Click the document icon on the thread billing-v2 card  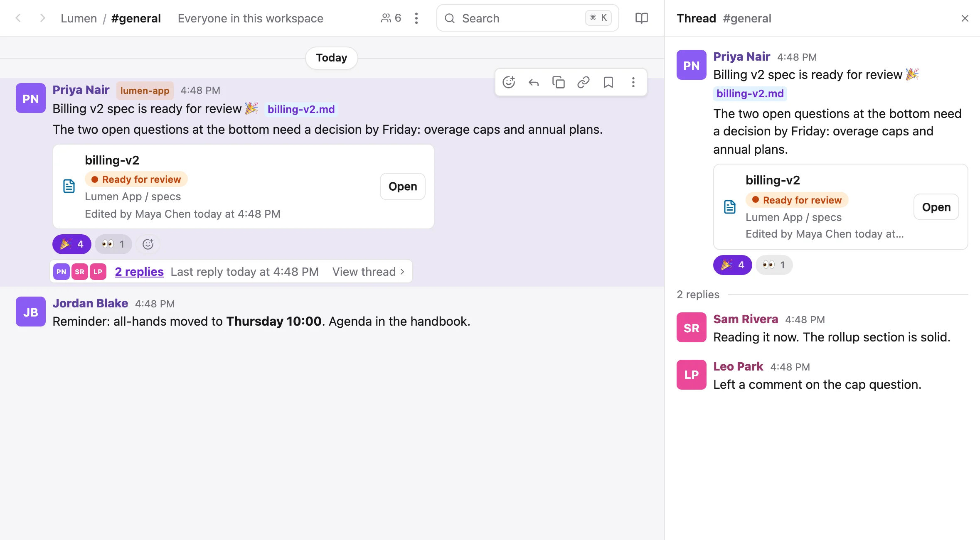coord(730,206)
